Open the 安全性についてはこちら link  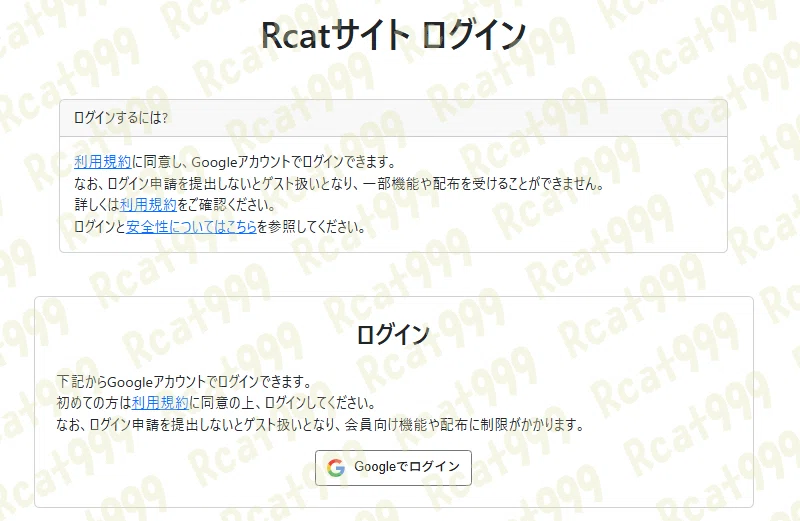point(191,227)
